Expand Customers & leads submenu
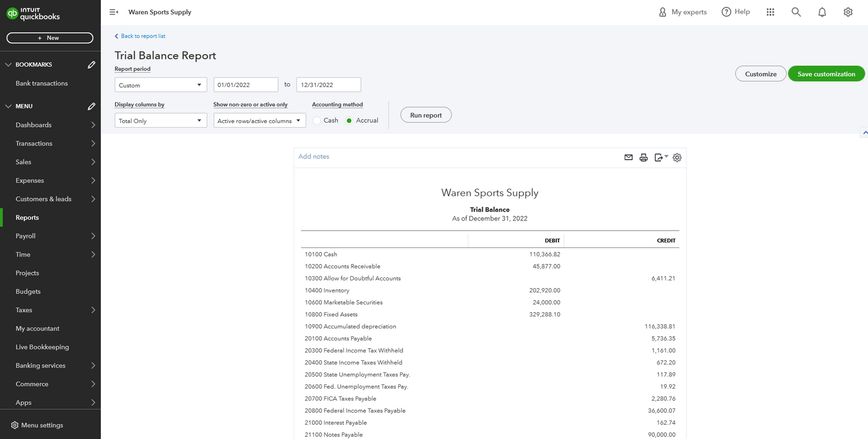The width and height of the screenshot is (868, 439). (93, 199)
